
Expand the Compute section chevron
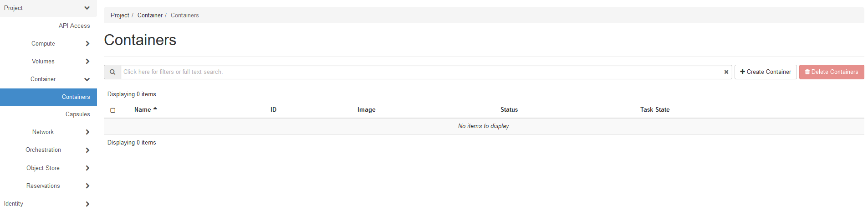point(87,44)
